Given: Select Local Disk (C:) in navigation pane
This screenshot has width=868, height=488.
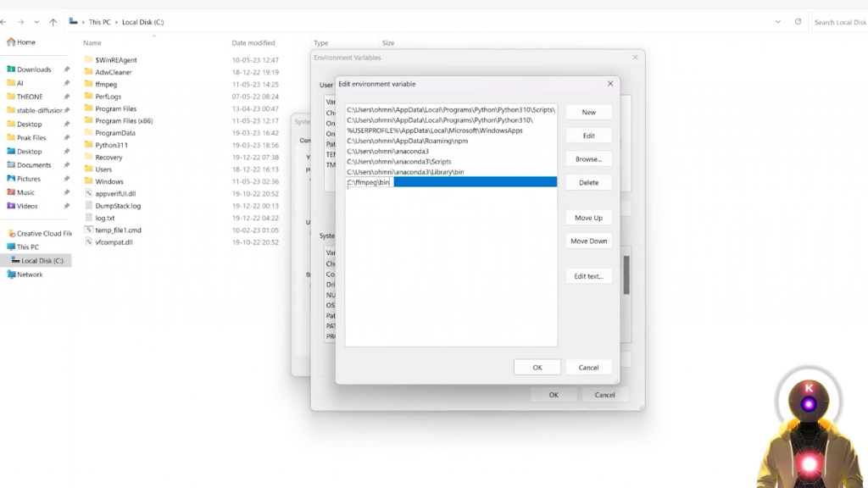Looking at the screenshot, I should [42, 261].
